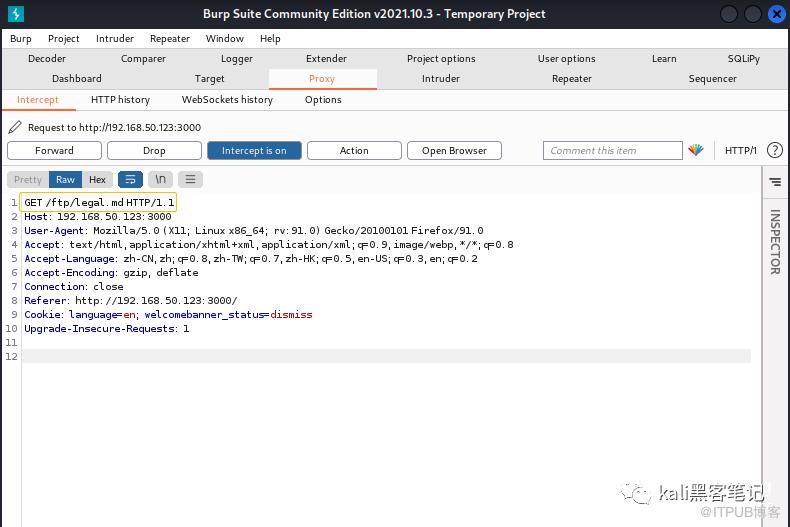Switch editor to Hex view
Viewport: 790px width, 527px height.
(97, 180)
